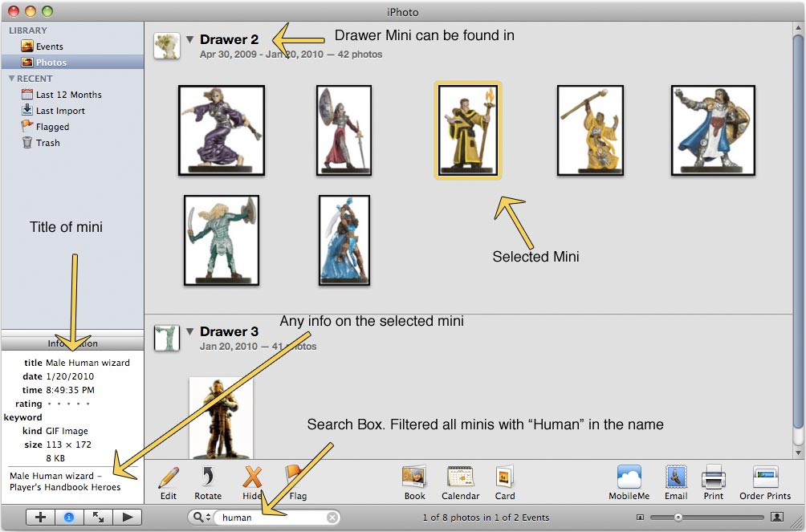Select the blue-caped armored knight mini

point(714,131)
